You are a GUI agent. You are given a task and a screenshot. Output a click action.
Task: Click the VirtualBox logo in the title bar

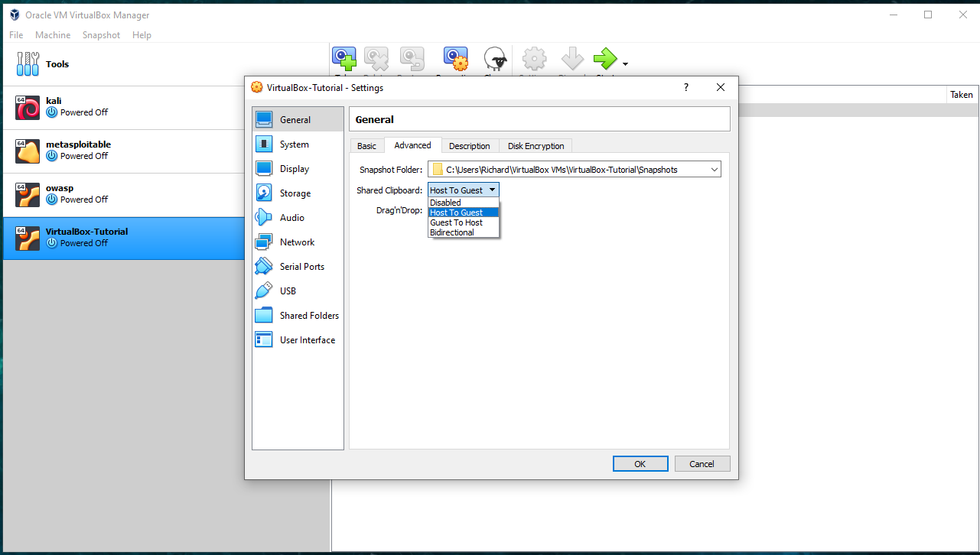click(15, 15)
